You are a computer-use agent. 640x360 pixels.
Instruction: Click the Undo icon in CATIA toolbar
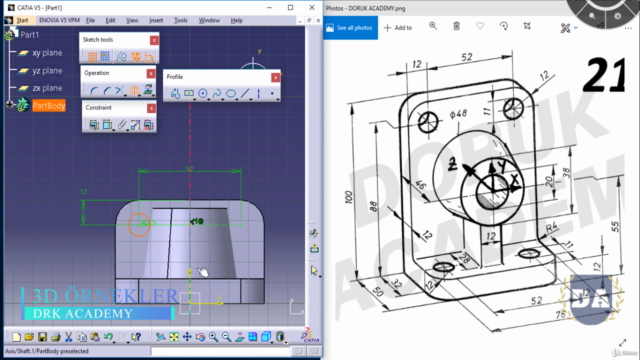108,337
